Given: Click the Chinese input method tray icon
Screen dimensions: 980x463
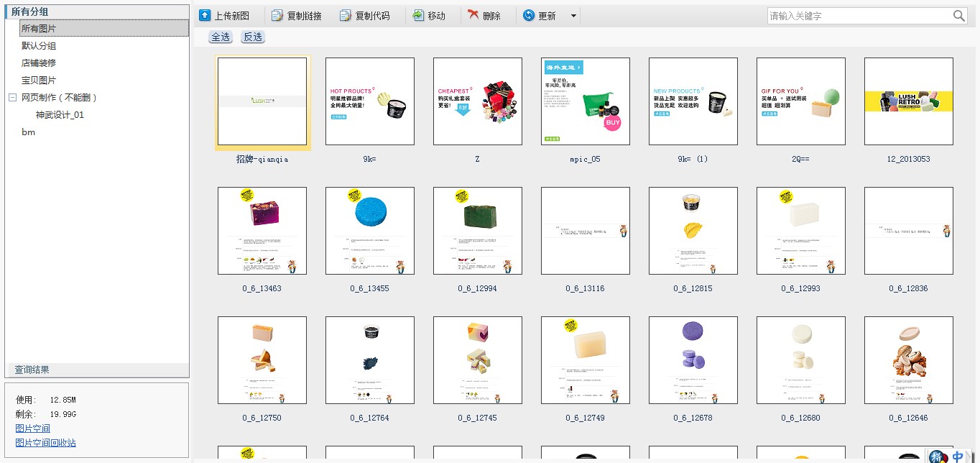Looking at the screenshot, I should [958, 456].
